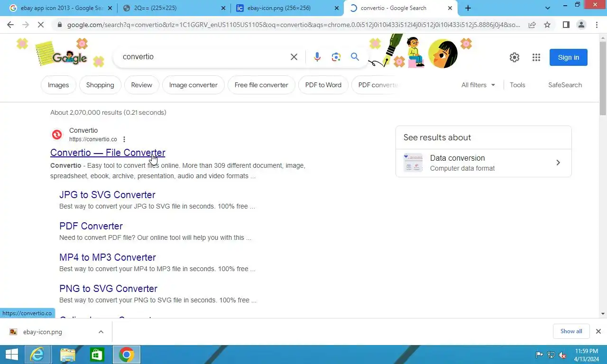Select PDF to Word chip
The image size is (607, 364).
coord(323,85)
